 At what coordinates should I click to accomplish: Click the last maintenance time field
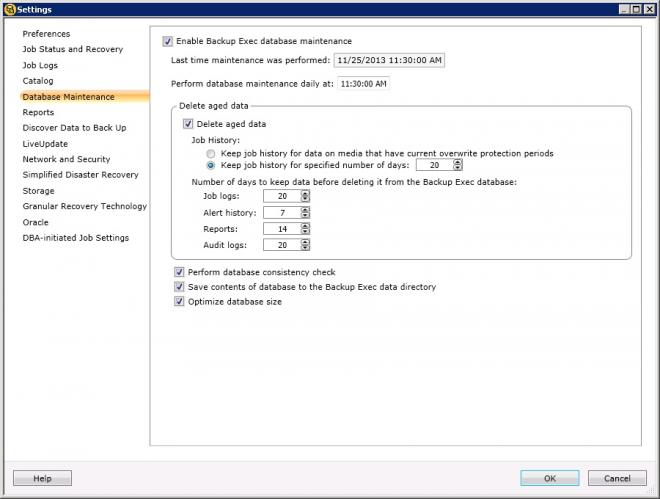[389, 60]
